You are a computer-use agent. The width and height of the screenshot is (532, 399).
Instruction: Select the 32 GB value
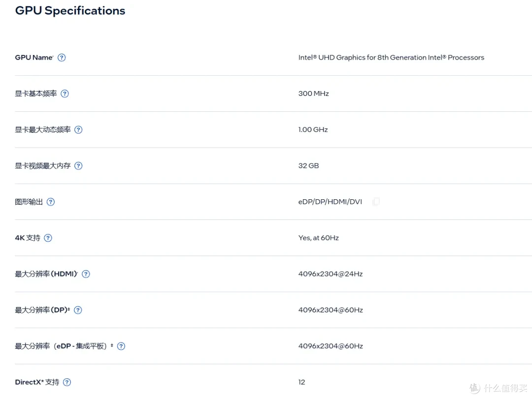pyautogui.click(x=309, y=166)
